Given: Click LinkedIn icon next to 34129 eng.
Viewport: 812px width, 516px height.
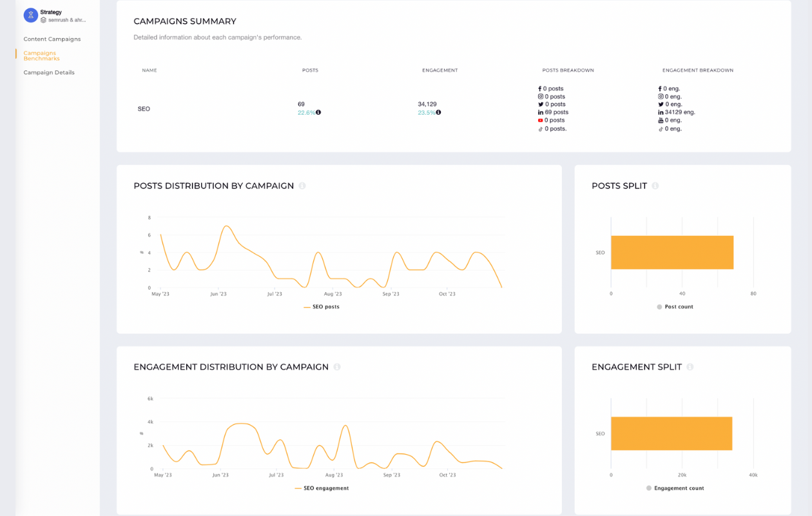Looking at the screenshot, I should (661, 112).
